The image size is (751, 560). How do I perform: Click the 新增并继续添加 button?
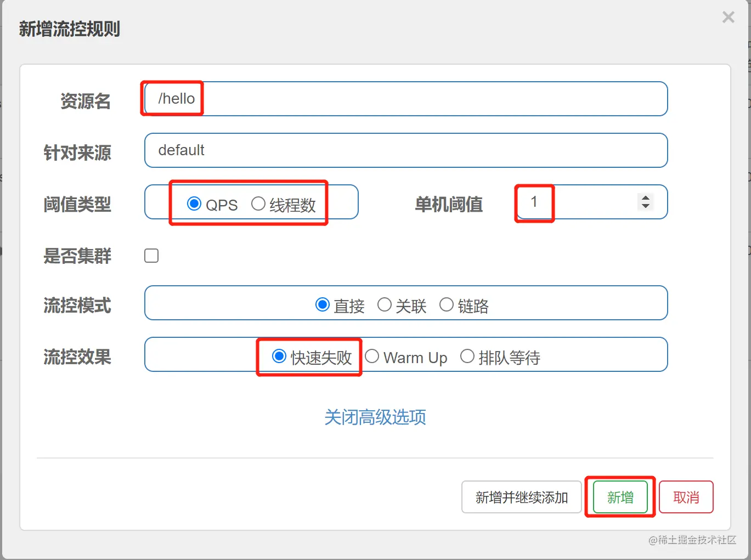click(521, 497)
